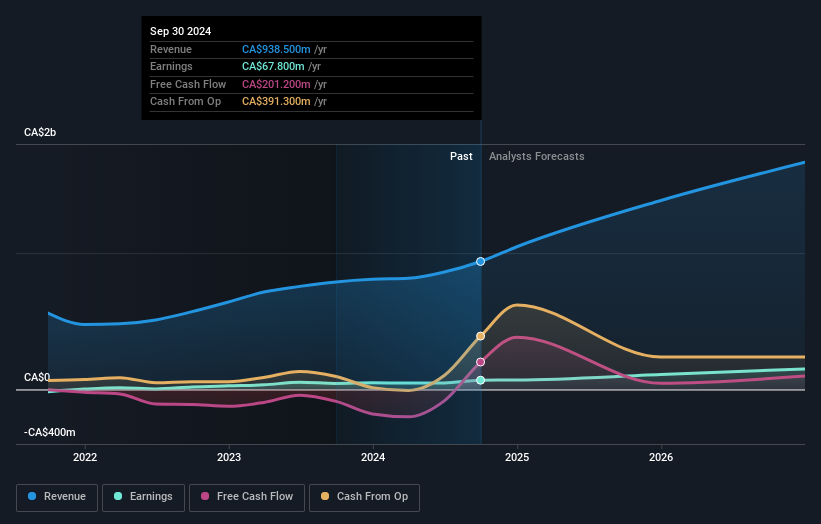Click the 2022 x-axis label
Viewport: 821px width, 524px height.
85,457
